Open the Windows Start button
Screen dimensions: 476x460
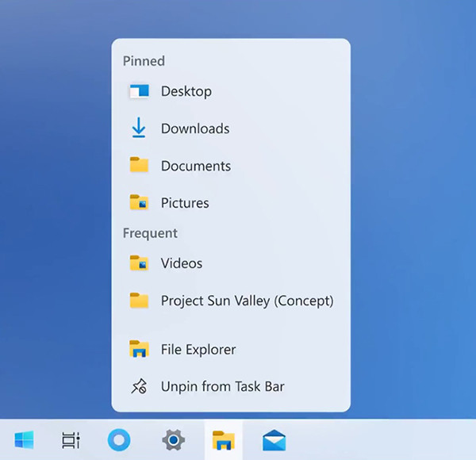[x=24, y=439]
